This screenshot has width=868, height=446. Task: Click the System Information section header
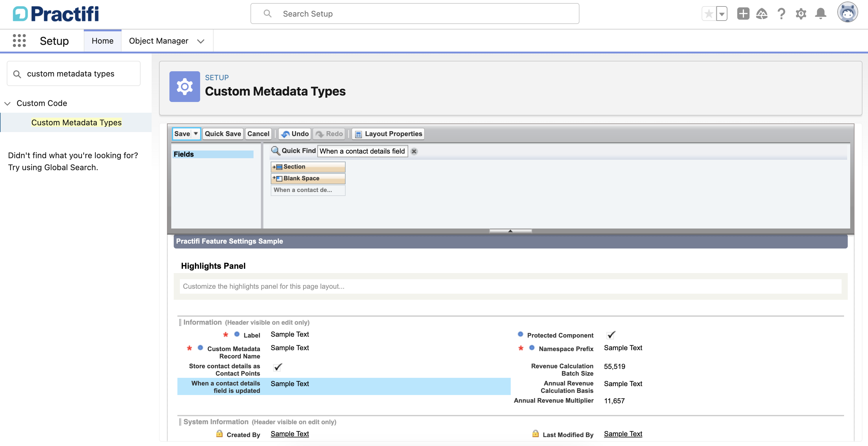click(259, 422)
